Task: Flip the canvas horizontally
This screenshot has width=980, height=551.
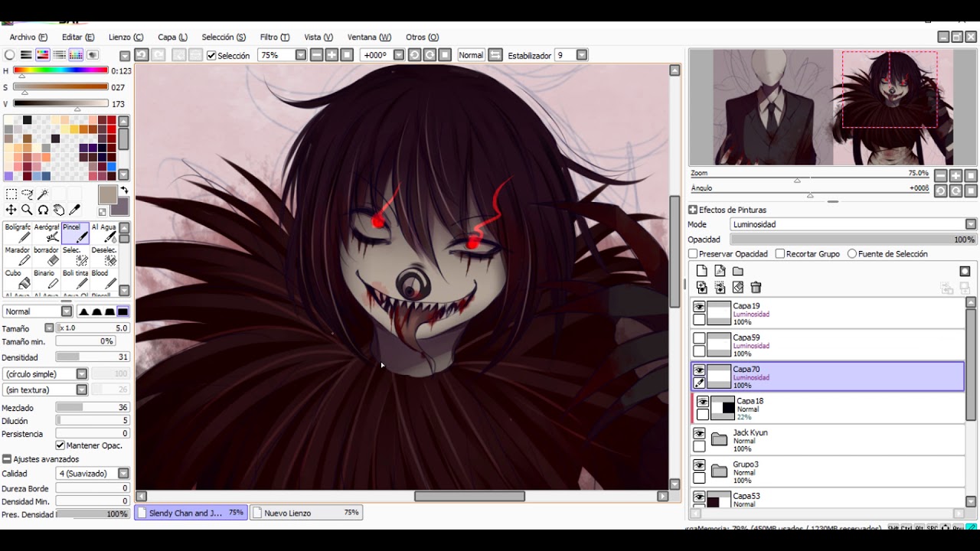Action: 495,55
